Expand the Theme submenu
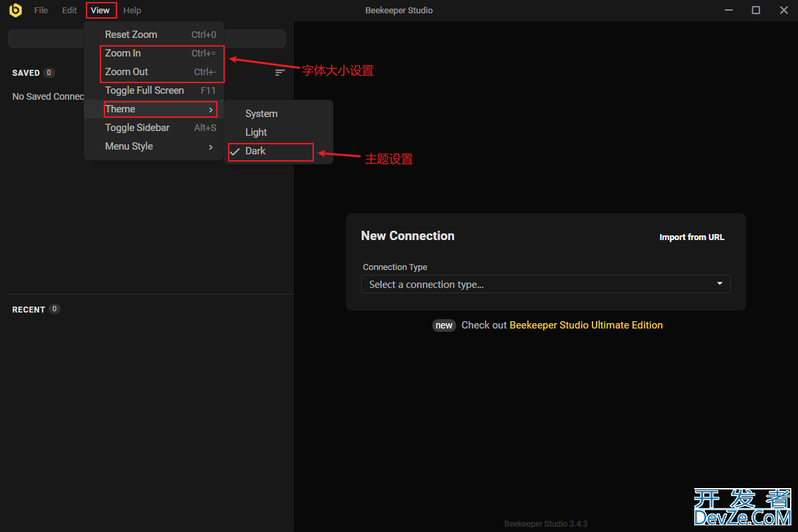This screenshot has width=798, height=532. click(154, 109)
